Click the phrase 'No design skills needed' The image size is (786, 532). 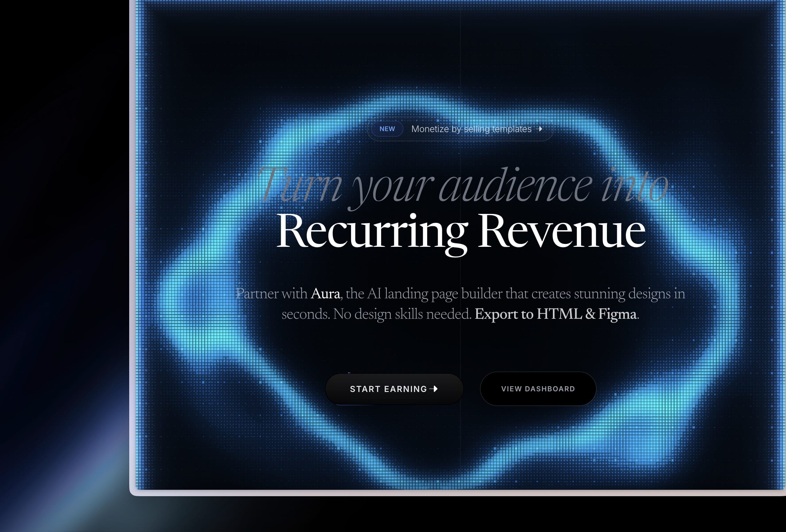[402, 314]
